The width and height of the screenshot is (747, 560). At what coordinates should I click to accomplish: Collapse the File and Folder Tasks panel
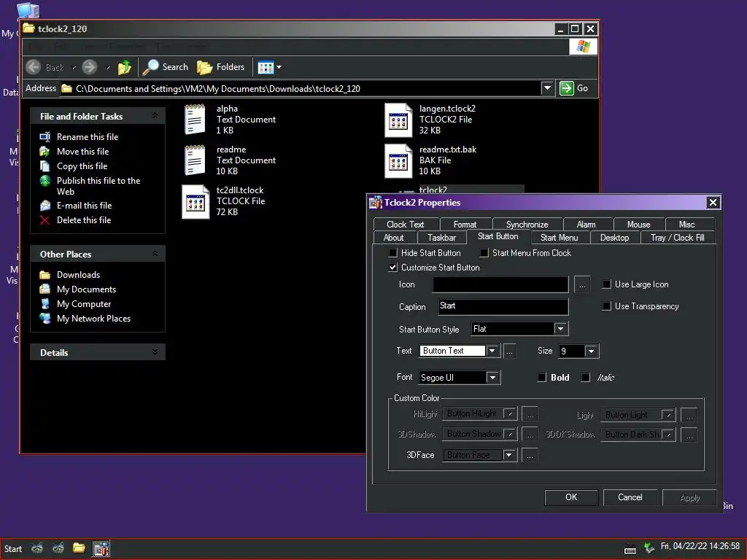(155, 116)
